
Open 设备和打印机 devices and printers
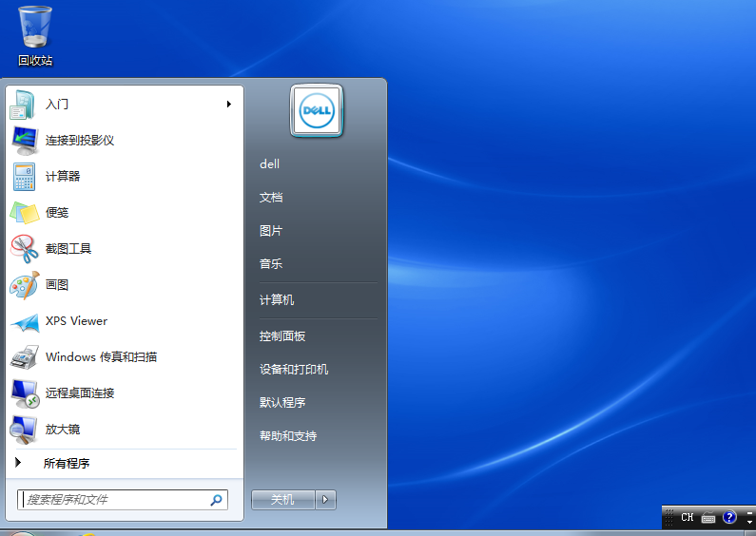click(294, 370)
